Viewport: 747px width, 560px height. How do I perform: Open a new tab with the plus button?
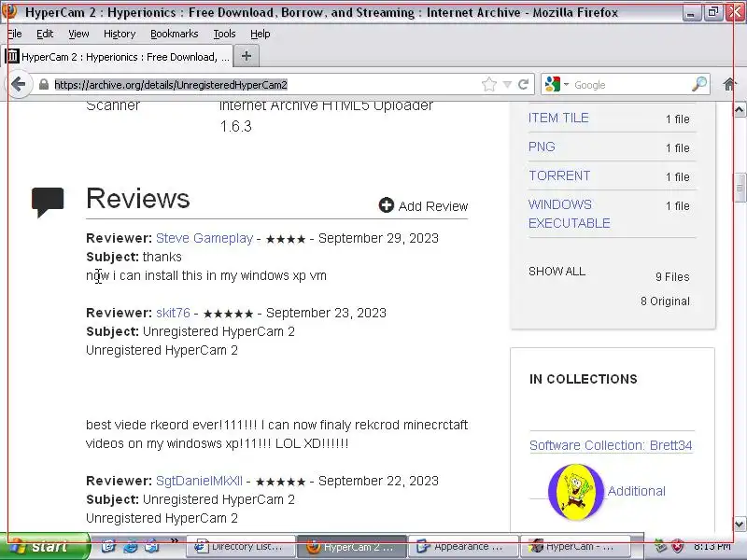(x=247, y=56)
